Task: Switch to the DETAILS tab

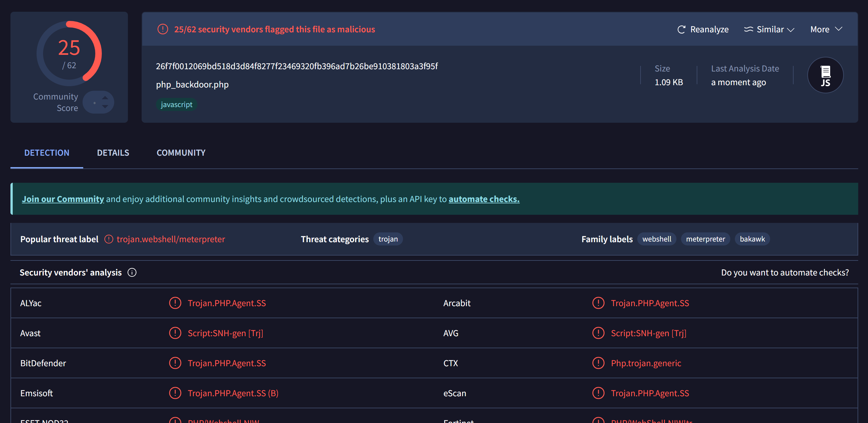Action: point(113,153)
